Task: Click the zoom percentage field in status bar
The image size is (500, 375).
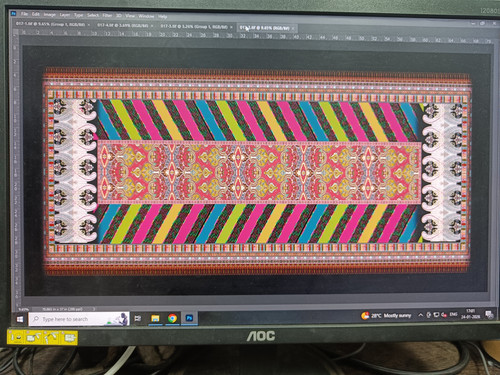Action: (x=24, y=309)
